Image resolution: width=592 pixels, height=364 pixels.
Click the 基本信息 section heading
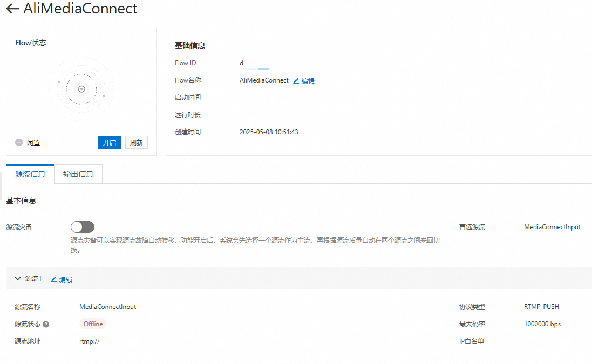point(21,201)
